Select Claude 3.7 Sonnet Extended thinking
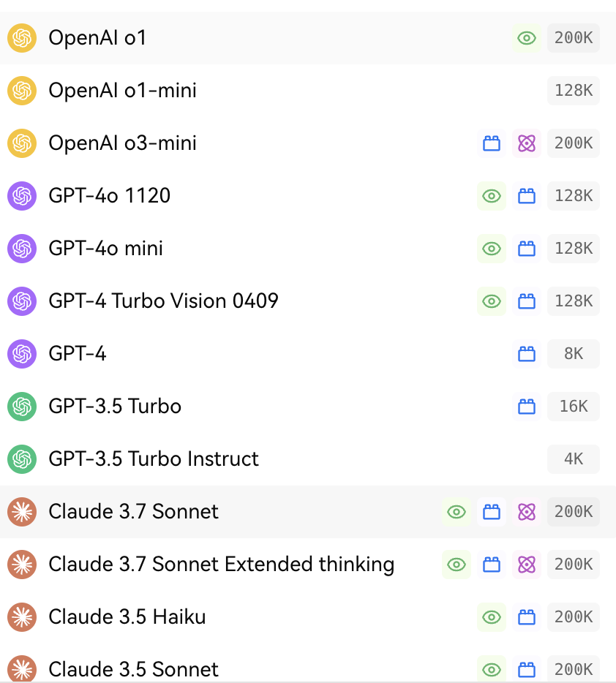616x683 pixels. [308, 565]
